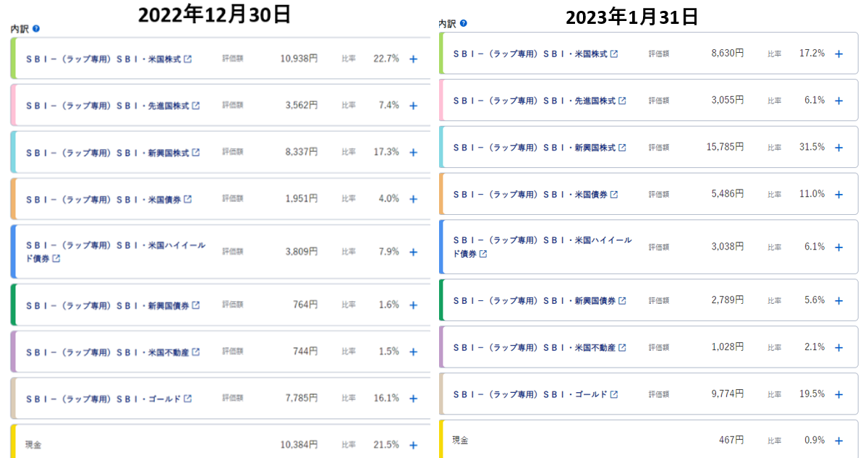Viewport: 868px width, 458px height.
Task: Click the 10,938円 valuation amount
Action: pyautogui.click(x=299, y=59)
